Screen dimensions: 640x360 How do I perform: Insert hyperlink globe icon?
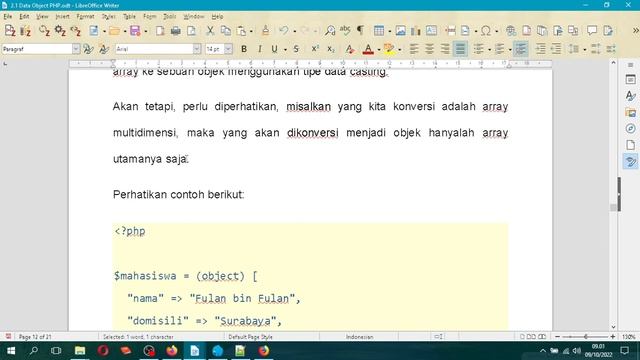coord(510,31)
